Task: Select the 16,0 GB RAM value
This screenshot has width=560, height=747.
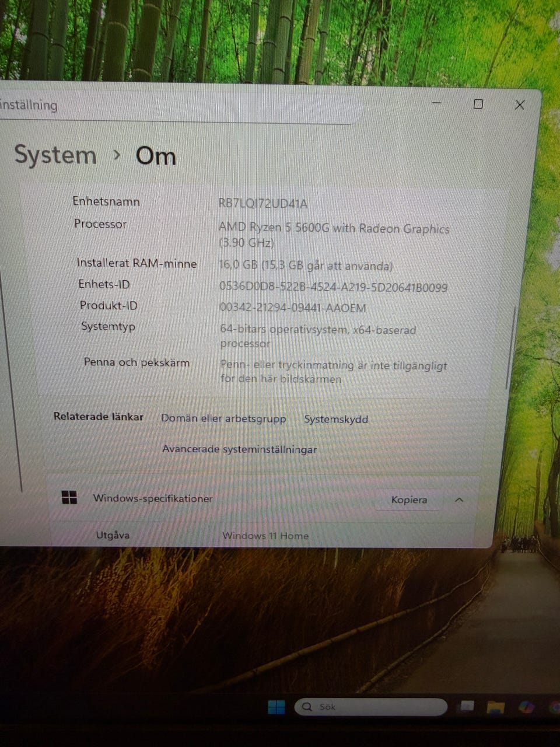Action: [305, 266]
